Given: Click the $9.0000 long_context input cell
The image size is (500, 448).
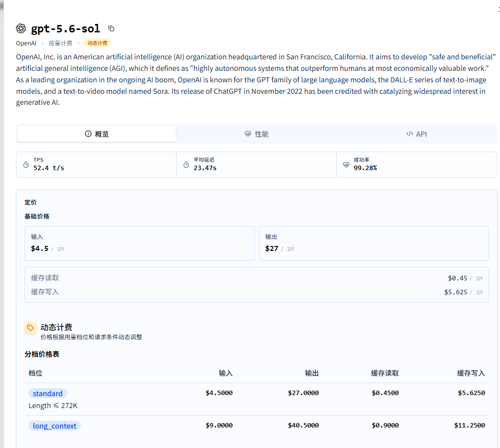Looking at the screenshot, I should (x=219, y=426).
